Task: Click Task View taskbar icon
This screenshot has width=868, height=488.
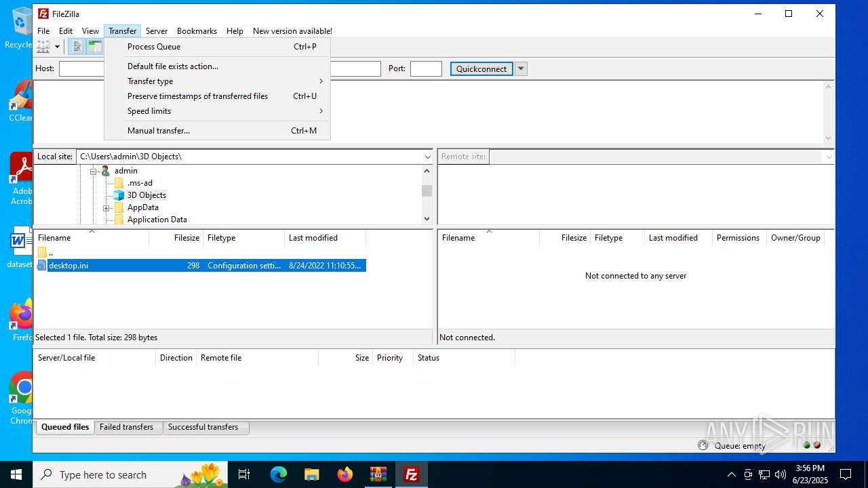Action: (x=244, y=474)
